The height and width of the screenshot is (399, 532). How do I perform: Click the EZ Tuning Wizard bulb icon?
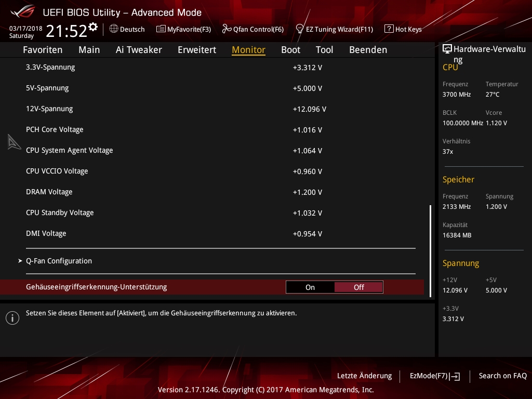pos(300,29)
